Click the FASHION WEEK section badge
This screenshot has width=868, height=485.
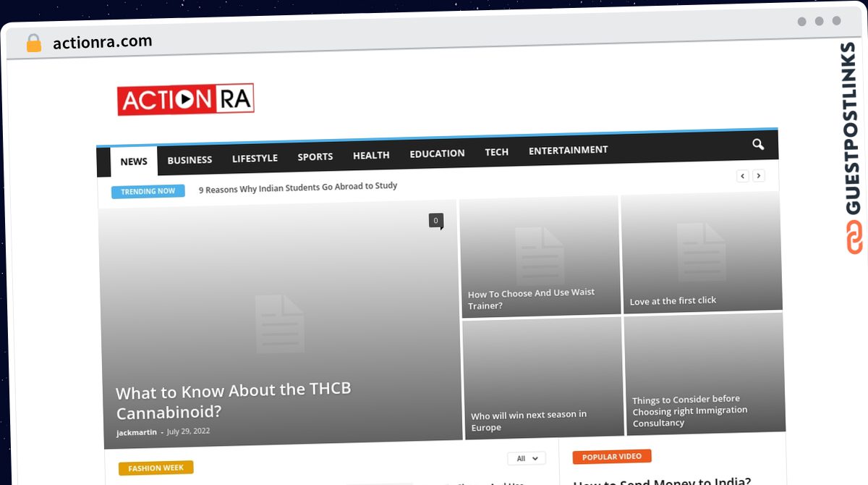[156, 468]
